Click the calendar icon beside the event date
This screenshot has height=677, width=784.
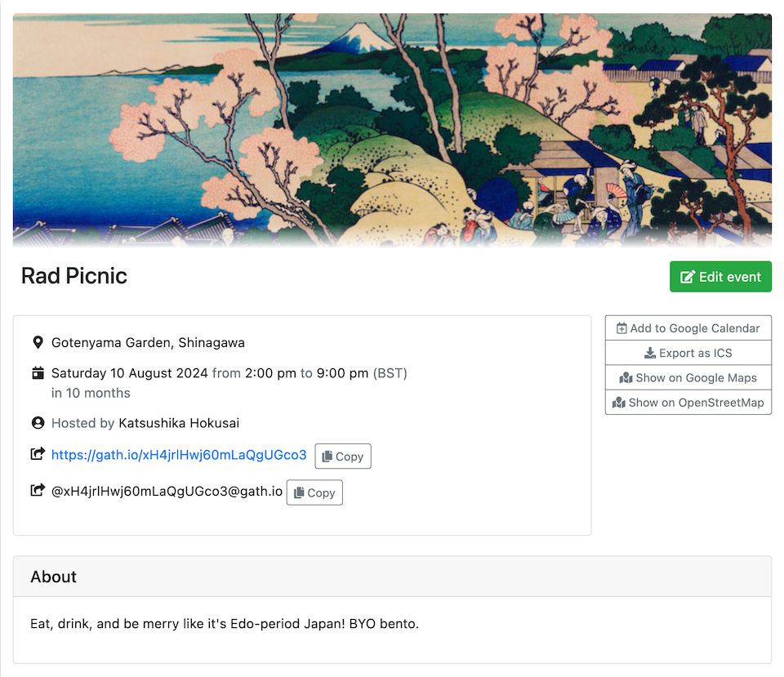click(x=38, y=372)
